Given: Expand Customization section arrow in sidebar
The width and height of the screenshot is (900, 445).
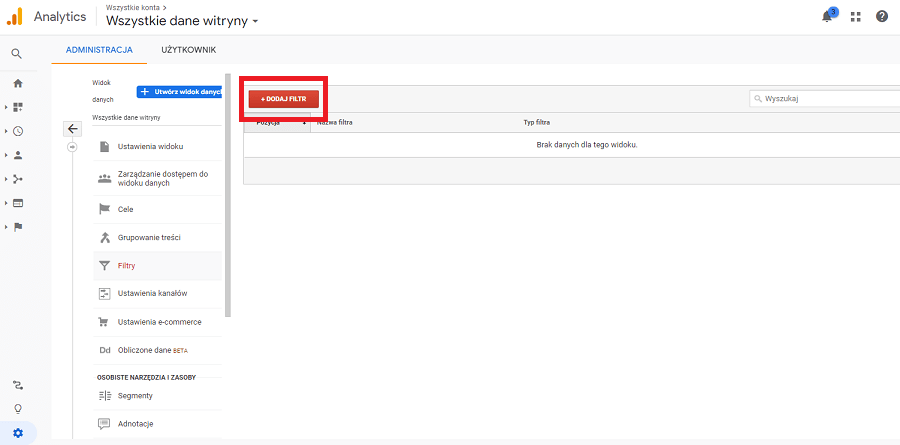Looking at the screenshot, I should (x=6, y=107).
